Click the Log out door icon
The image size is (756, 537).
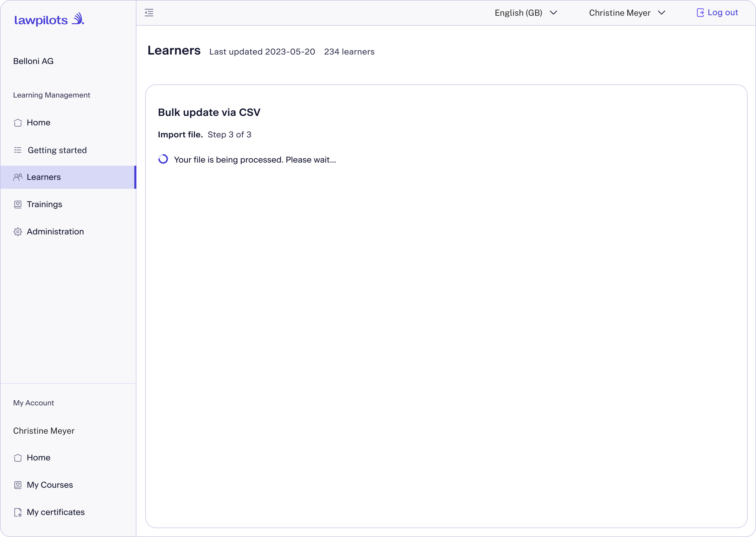click(700, 13)
